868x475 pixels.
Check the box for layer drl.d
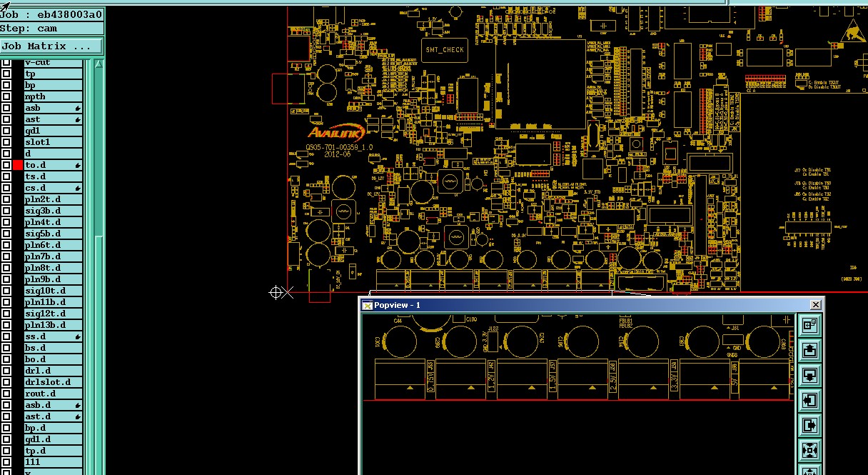[x=6, y=371]
